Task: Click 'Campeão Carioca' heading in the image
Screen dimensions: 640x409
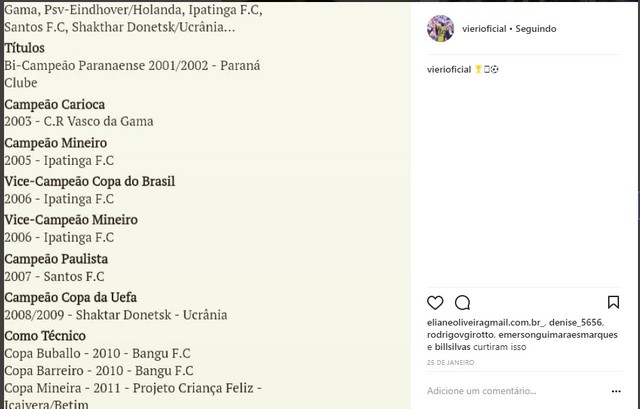Action: point(54,104)
